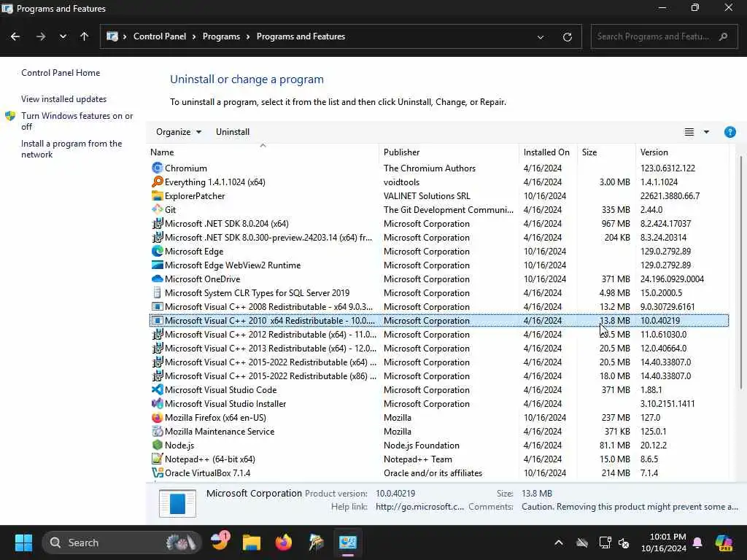This screenshot has width=747, height=560.
Task: Launch Firefox from the taskbar
Action: (x=284, y=542)
